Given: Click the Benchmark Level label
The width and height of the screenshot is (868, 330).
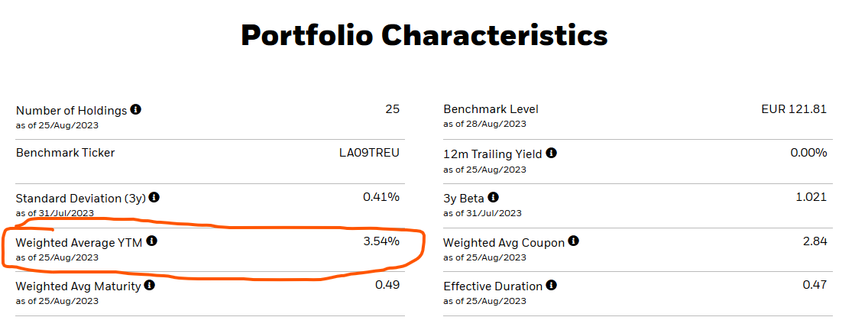Looking at the screenshot, I should point(491,110).
